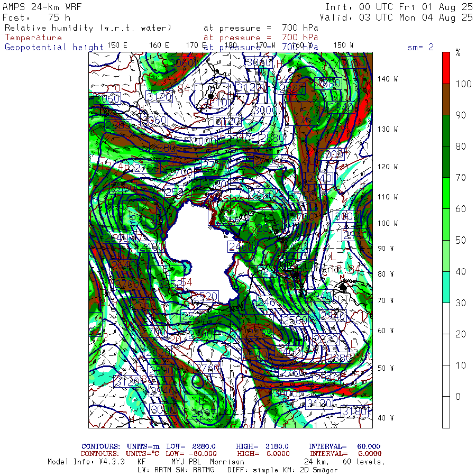Image resolution: width=476 pixels, height=476 pixels.
Task: Click the '150 W' longitude label at top
Action: [343, 45]
